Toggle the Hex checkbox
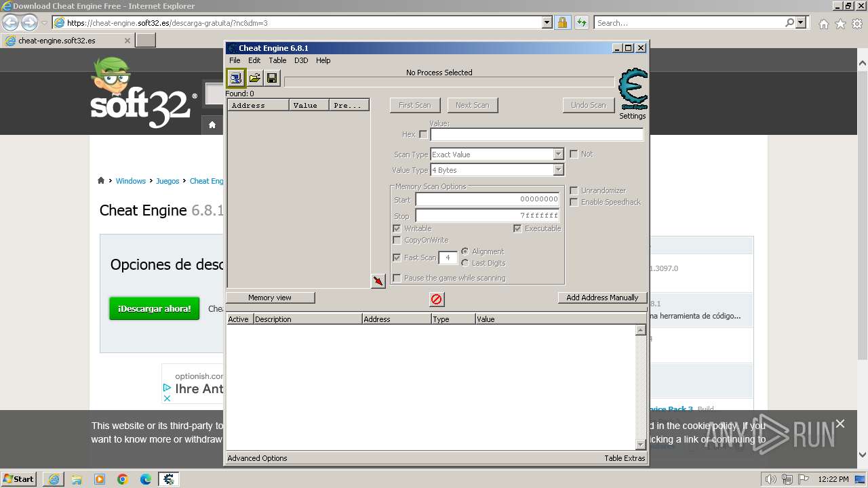 [423, 134]
